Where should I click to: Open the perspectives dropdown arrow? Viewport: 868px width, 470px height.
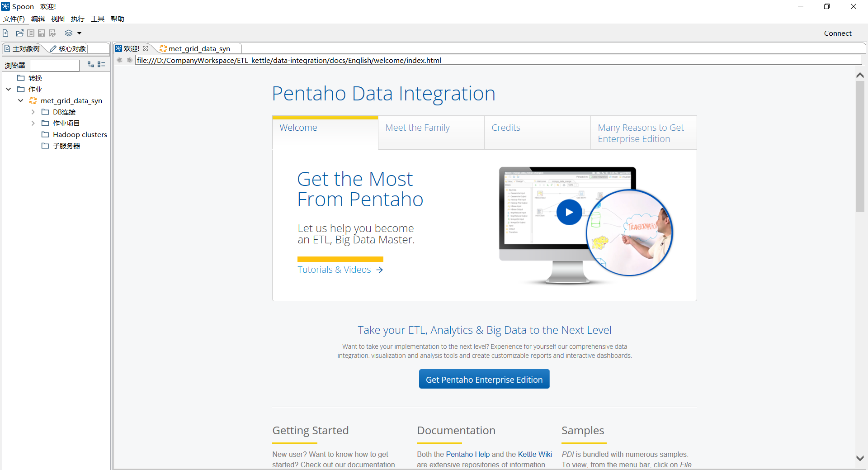(79, 33)
